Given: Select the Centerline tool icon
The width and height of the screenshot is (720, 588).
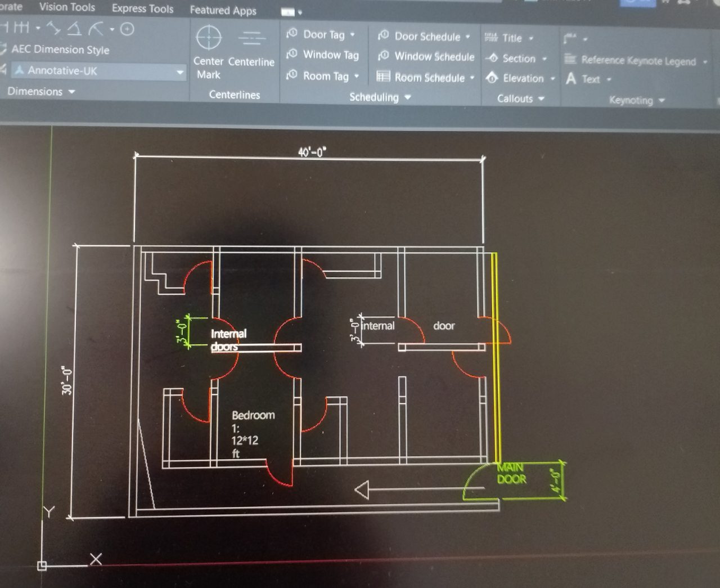Looking at the screenshot, I should 251,39.
